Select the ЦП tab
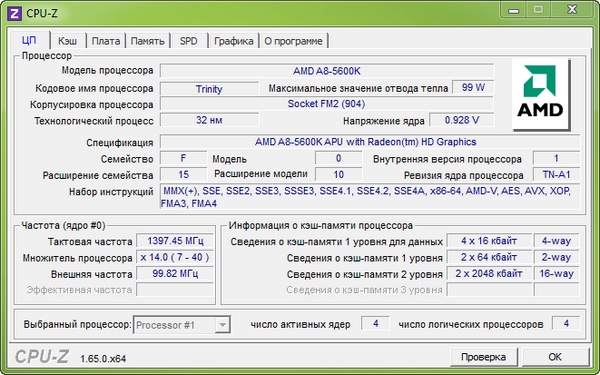Image resolution: width=600 pixels, height=375 pixels. click(29, 40)
